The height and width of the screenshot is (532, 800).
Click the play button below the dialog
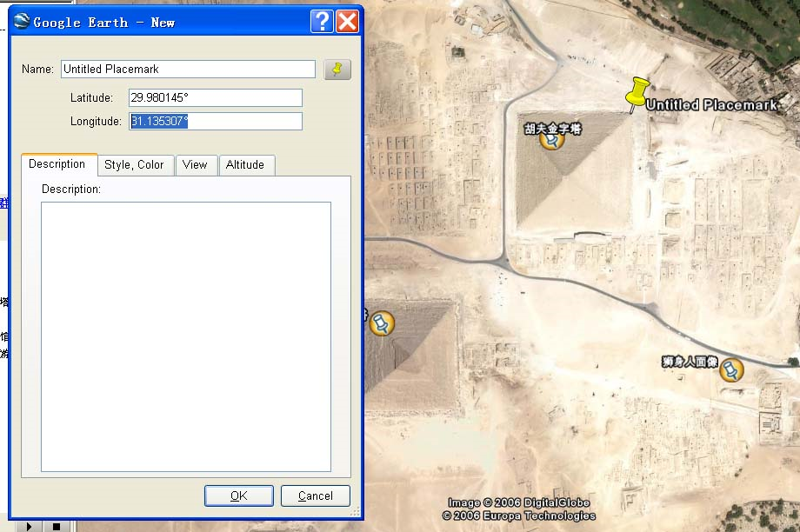point(29,527)
